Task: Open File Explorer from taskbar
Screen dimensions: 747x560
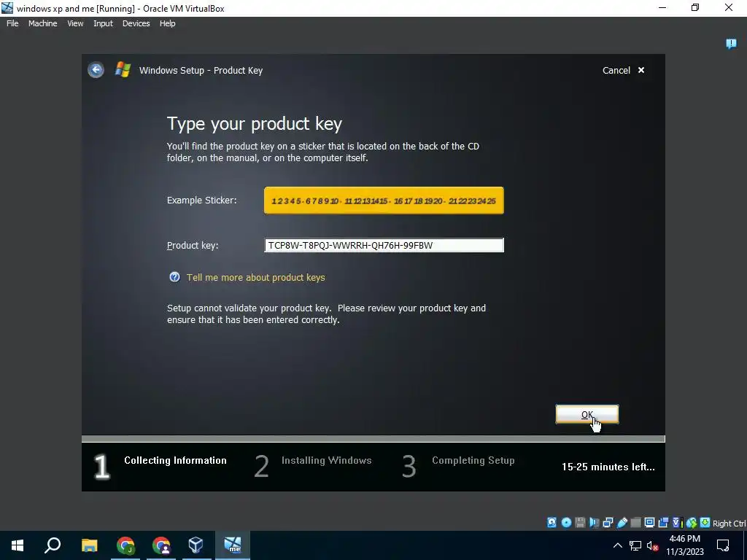Action: coord(89,545)
